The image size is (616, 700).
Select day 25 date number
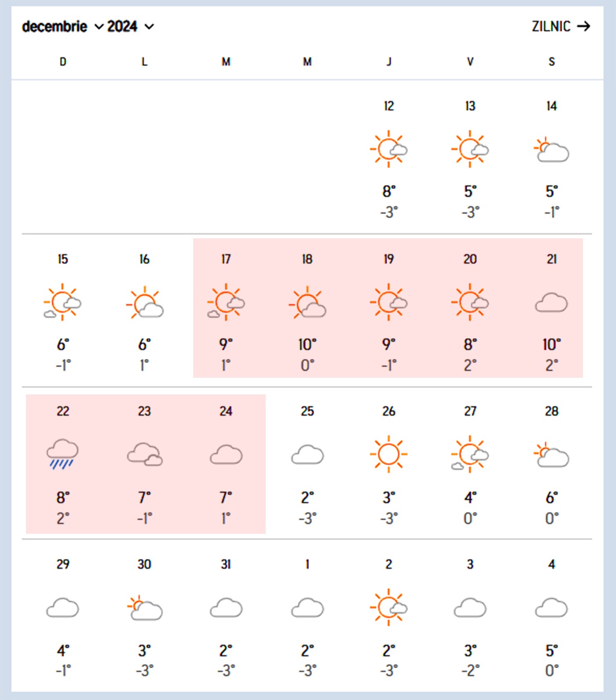(x=307, y=412)
